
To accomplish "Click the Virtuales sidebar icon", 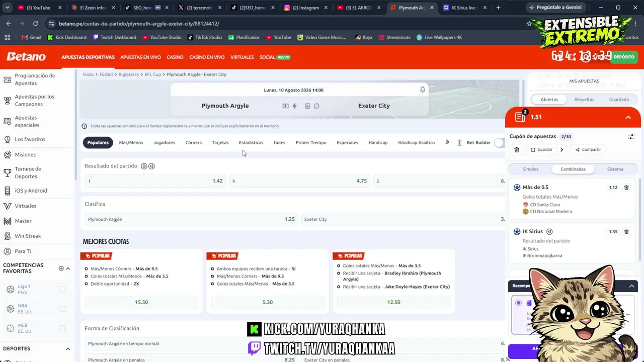I will (8, 206).
